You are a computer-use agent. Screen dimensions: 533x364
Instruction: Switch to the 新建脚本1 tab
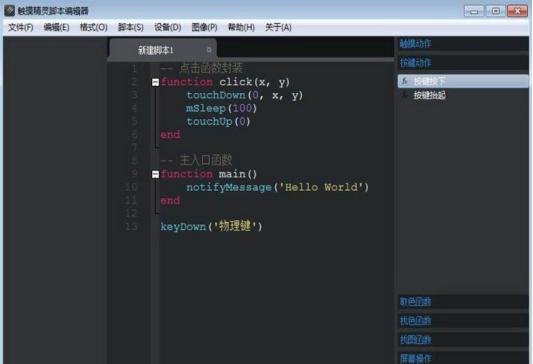point(163,50)
